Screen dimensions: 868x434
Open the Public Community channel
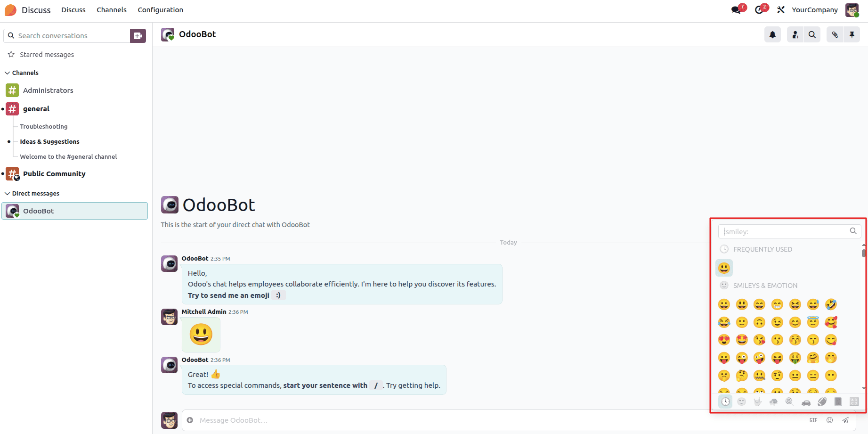click(54, 174)
